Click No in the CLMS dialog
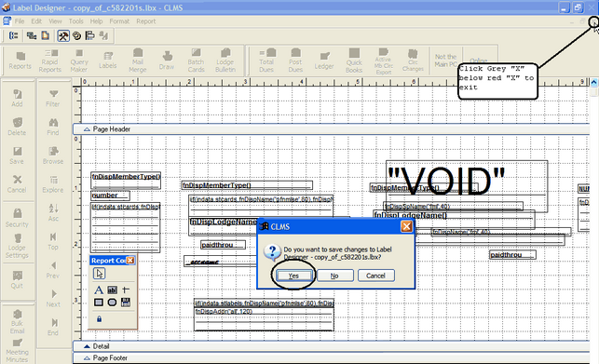Viewport: 599px width, 364px height. (334, 276)
